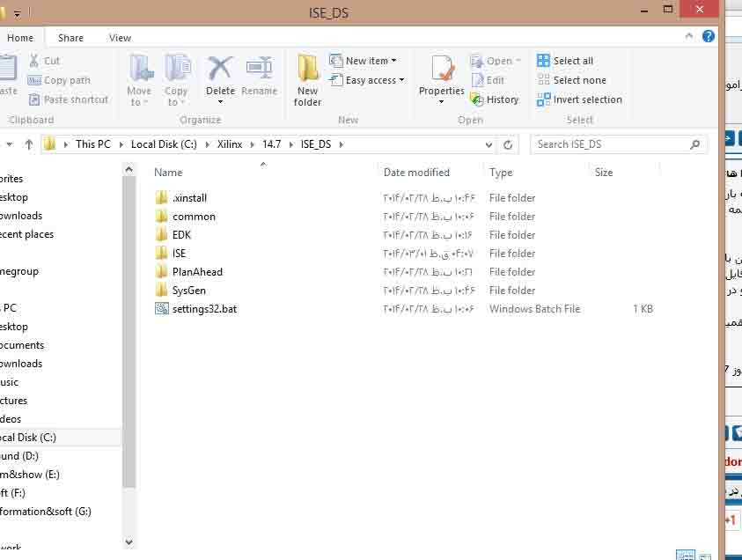
Task: Open the Videos navigation item
Action: 11,419
